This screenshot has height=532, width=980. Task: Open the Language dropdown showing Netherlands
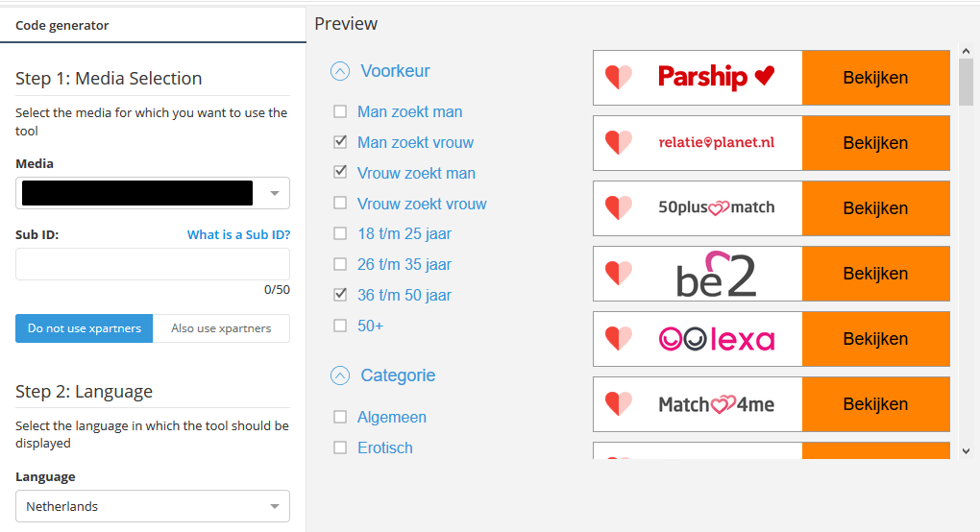pyautogui.click(x=153, y=506)
